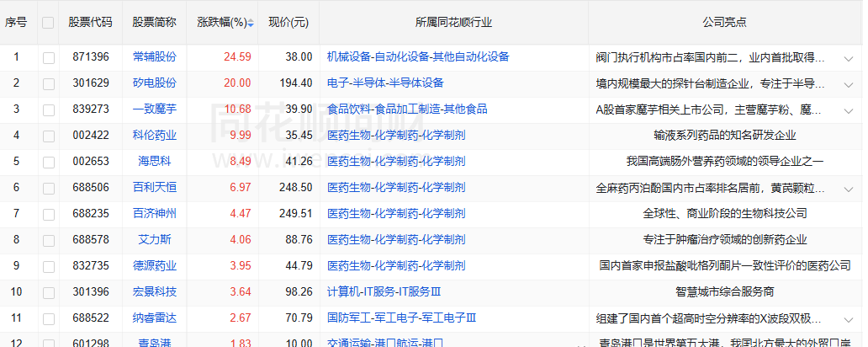Check the box for 一致魔芋 row
Viewport: 868px width, 347px height.
48,109
